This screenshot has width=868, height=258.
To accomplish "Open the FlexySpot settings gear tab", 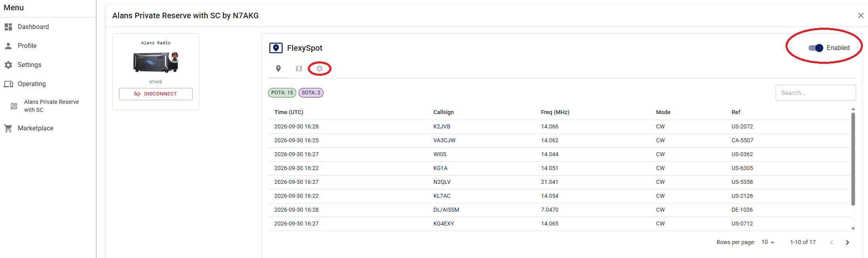I will [320, 69].
